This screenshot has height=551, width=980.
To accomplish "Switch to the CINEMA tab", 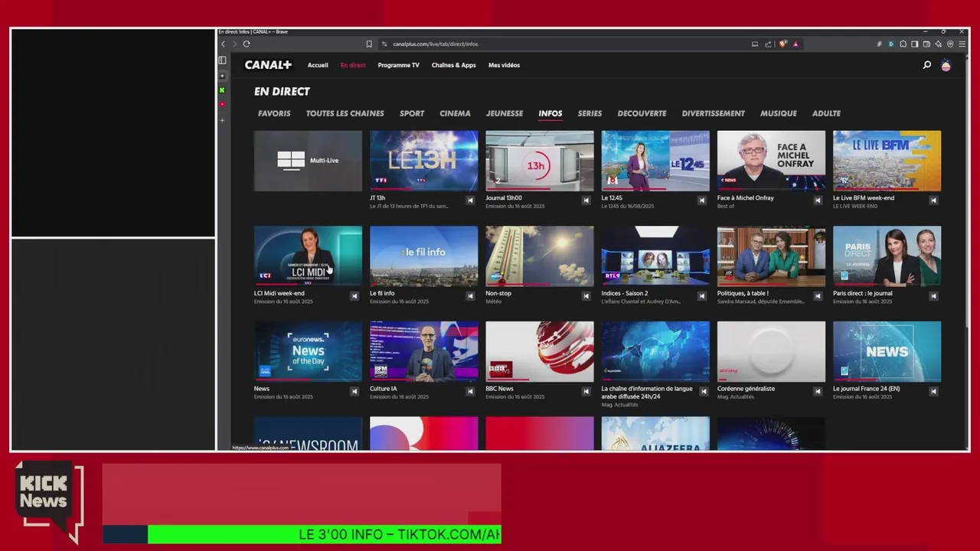I will point(455,113).
